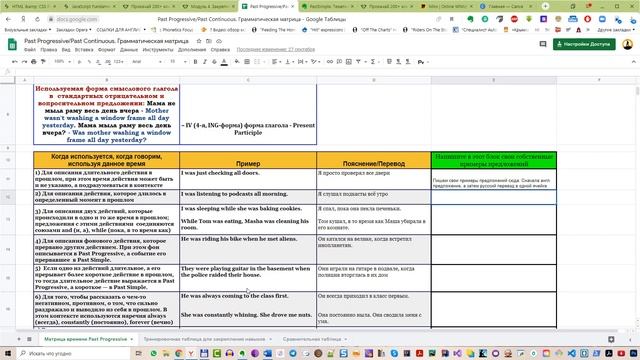Screen dimensions: 640x360
Task: Open the vertical align dropdown
Action: click(x=289, y=62)
